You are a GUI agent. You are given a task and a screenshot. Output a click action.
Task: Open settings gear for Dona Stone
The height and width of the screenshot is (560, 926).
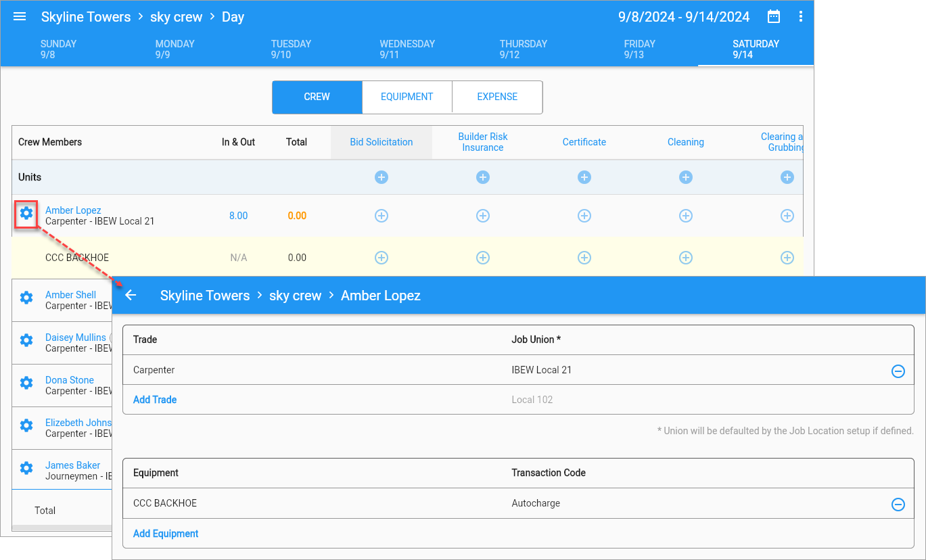26,383
